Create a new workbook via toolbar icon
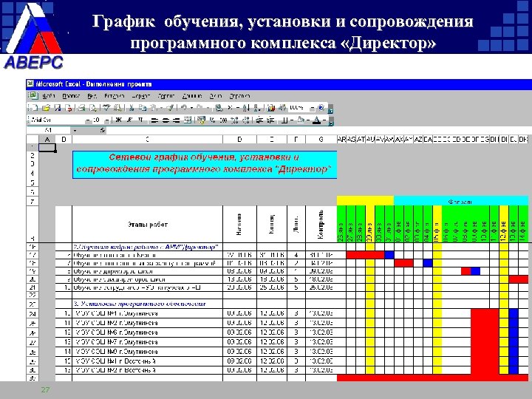The image size is (532, 399). click(x=35, y=108)
